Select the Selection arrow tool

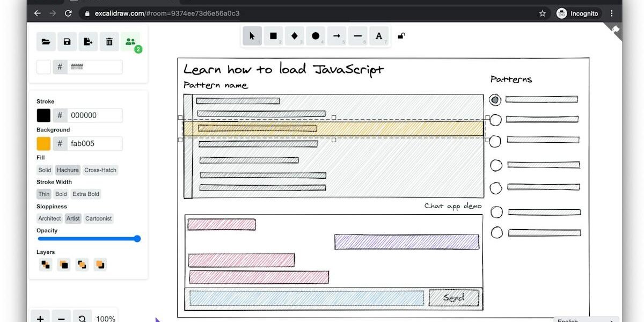(x=252, y=36)
